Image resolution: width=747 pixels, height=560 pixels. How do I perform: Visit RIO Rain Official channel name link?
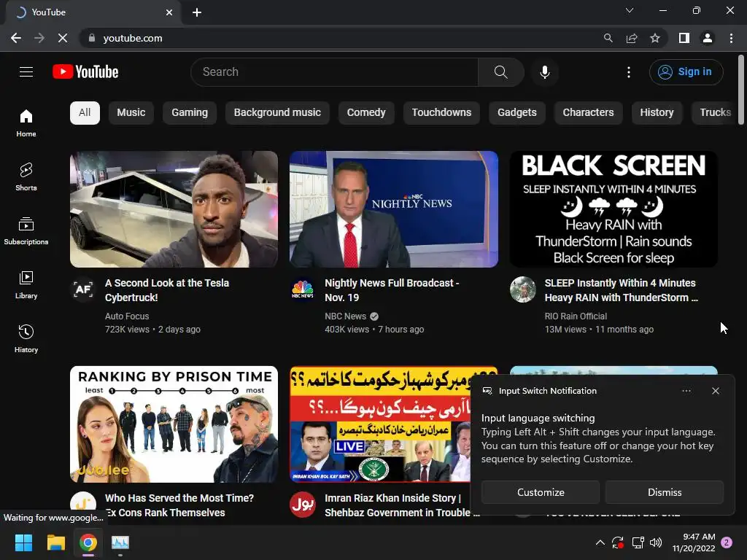point(576,316)
